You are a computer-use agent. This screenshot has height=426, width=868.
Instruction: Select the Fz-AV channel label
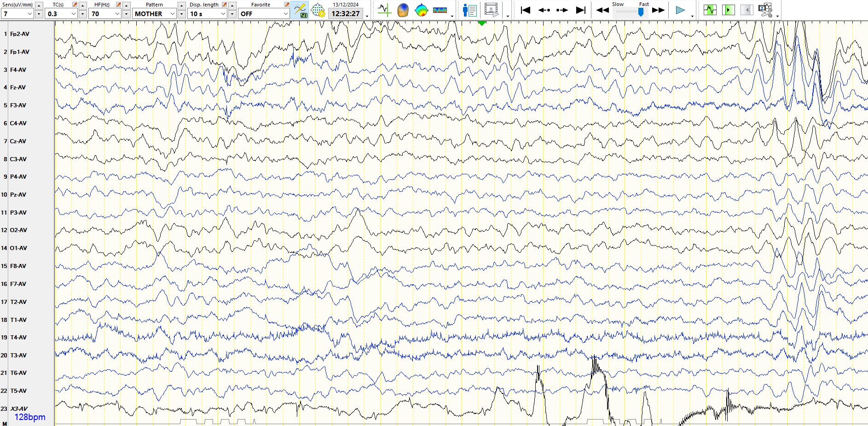18,88
